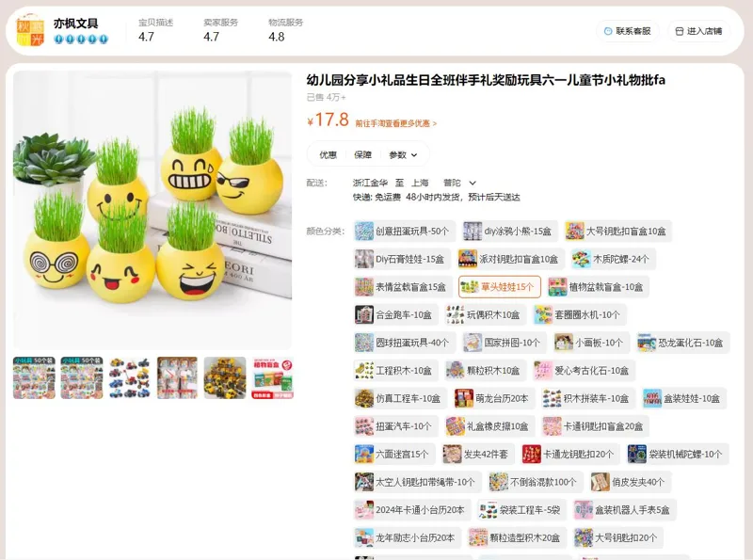This screenshot has height=560, width=753.
Task: Choose the 套圈圈水机-10个 variant
Action: pos(580,315)
